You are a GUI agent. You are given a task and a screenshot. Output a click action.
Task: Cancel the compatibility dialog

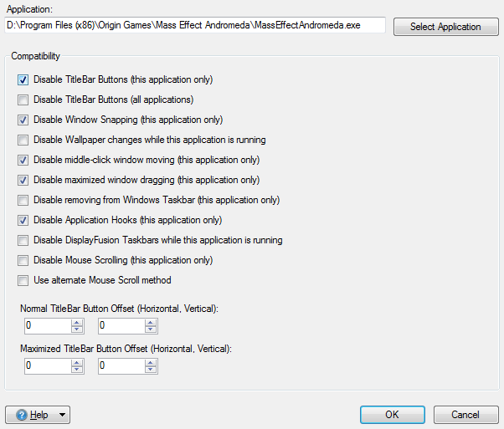pyautogui.click(x=465, y=415)
